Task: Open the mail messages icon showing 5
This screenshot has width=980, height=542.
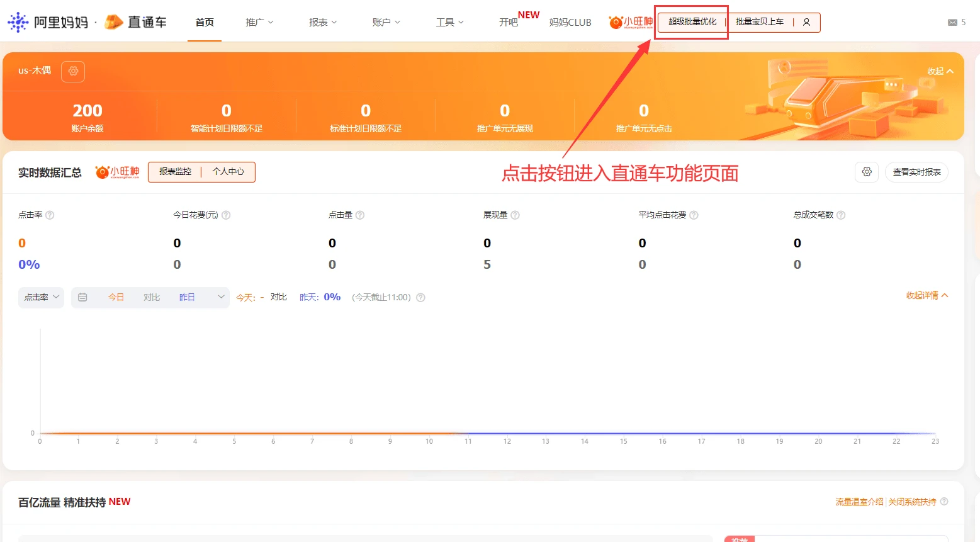Action: coord(952,23)
